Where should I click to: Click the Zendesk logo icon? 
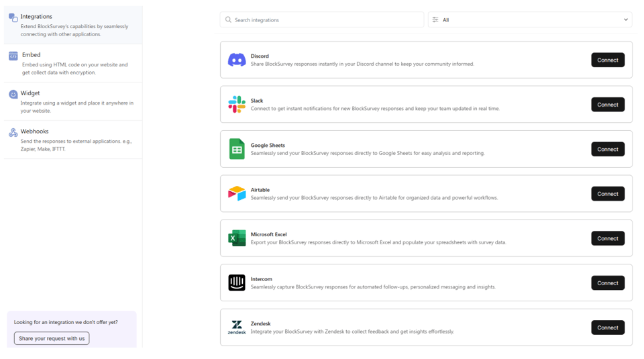pyautogui.click(x=237, y=327)
